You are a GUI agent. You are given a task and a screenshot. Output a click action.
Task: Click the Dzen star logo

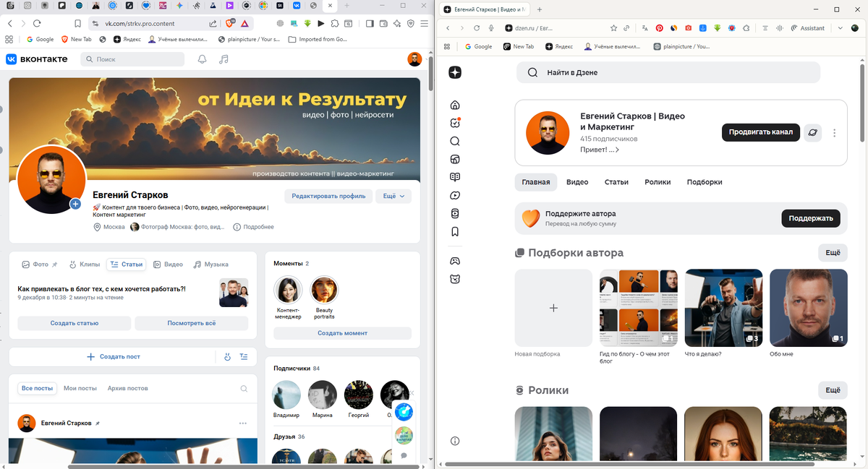pyautogui.click(x=455, y=72)
